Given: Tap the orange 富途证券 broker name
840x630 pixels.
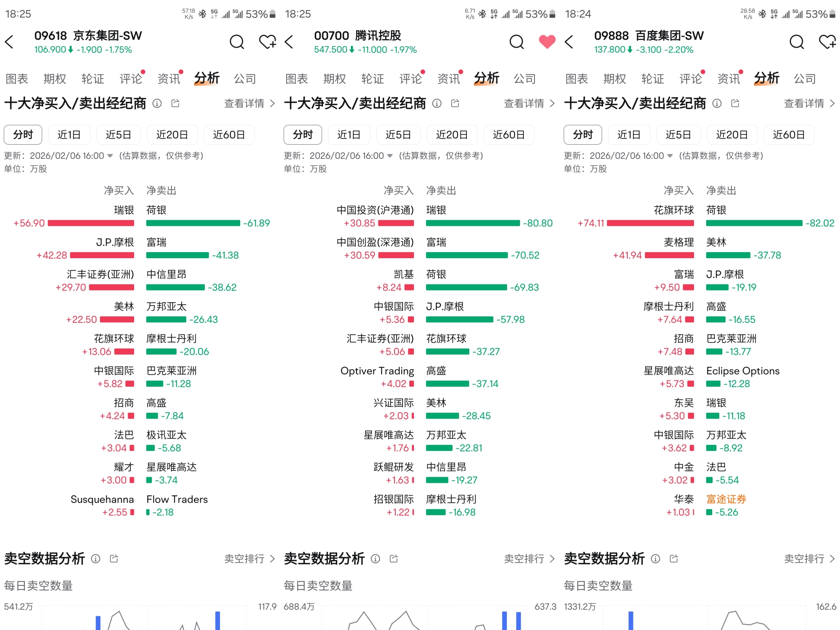Looking at the screenshot, I should [726, 499].
